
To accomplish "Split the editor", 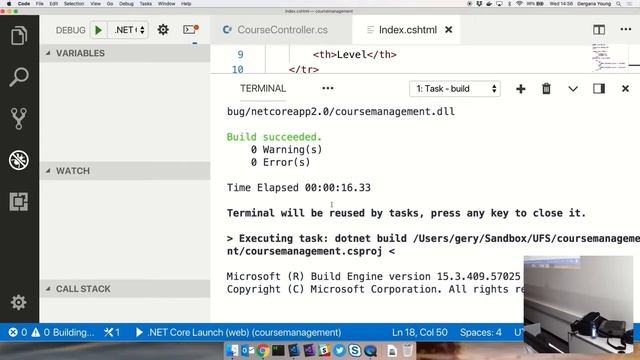I will click(599, 29).
